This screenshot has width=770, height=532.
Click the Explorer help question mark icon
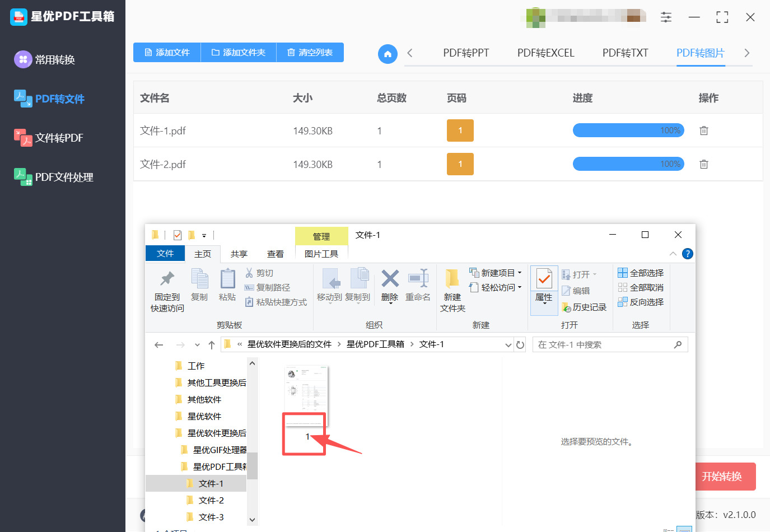[x=688, y=254]
